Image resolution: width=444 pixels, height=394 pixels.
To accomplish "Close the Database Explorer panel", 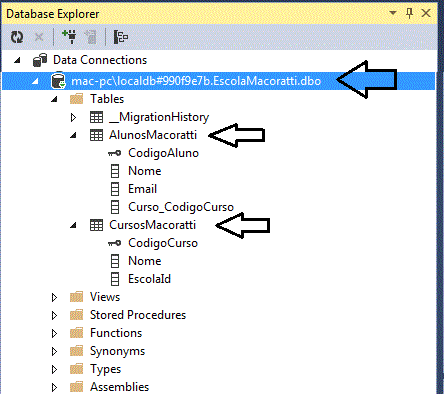I will pyautogui.click(x=426, y=13).
